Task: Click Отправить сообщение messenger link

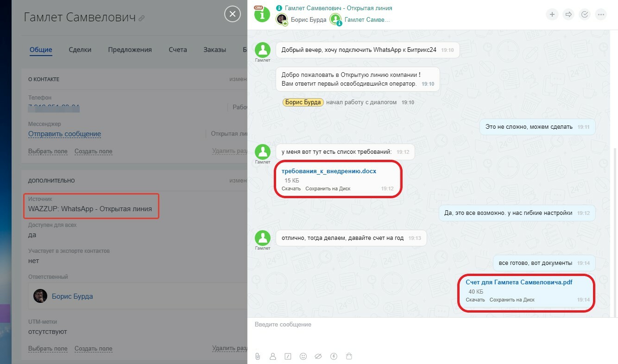Action: (x=64, y=134)
